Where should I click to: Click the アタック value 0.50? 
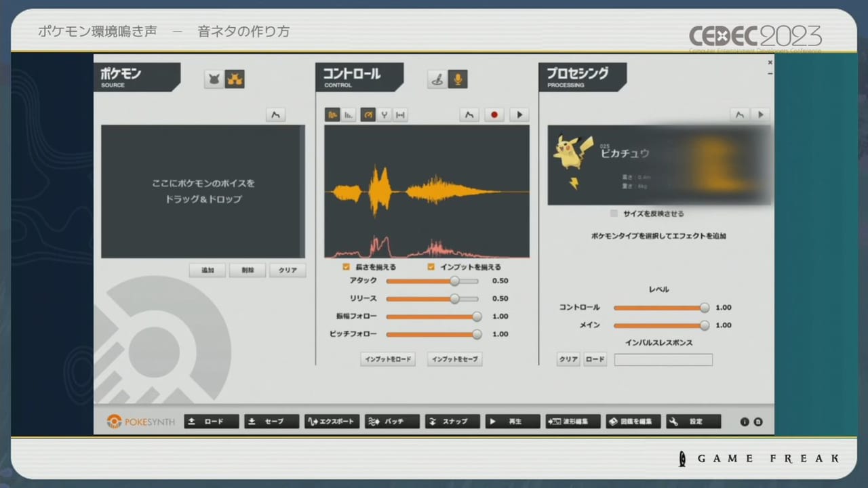(500, 281)
